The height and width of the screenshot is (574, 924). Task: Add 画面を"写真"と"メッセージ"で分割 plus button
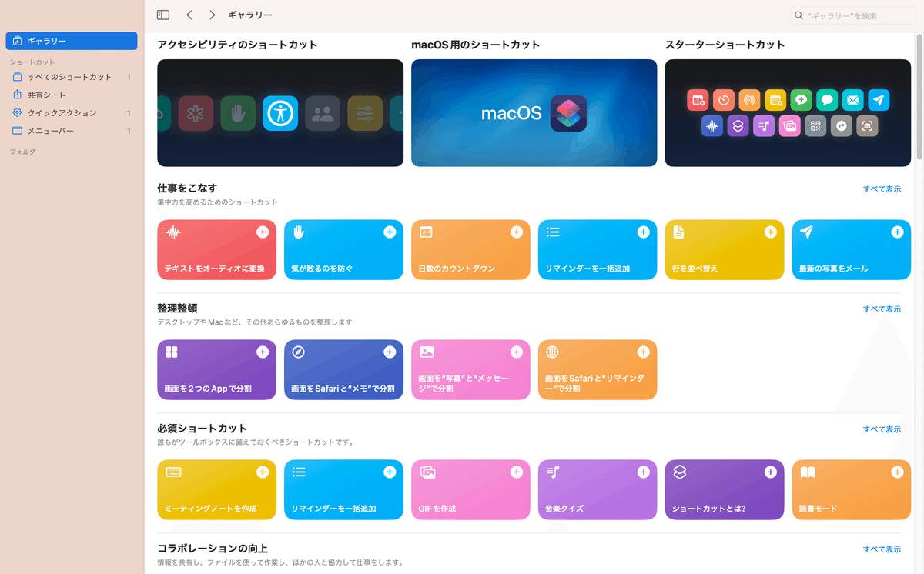[x=517, y=352]
